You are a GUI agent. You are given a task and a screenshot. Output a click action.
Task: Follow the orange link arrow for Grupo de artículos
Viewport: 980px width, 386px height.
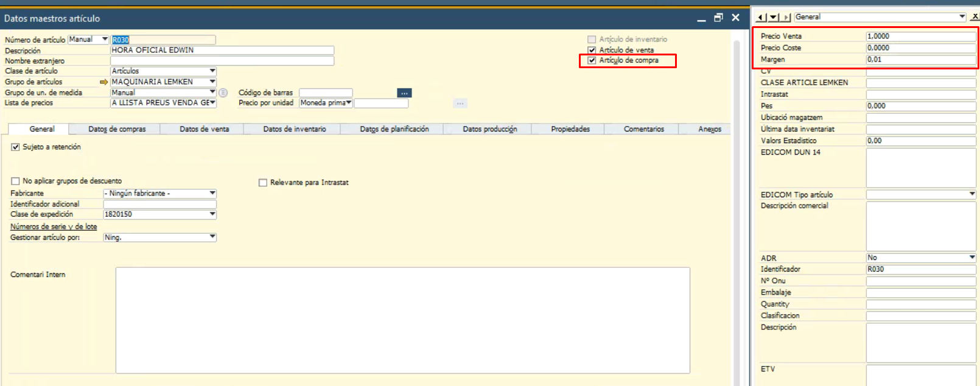[x=103, y=82]
